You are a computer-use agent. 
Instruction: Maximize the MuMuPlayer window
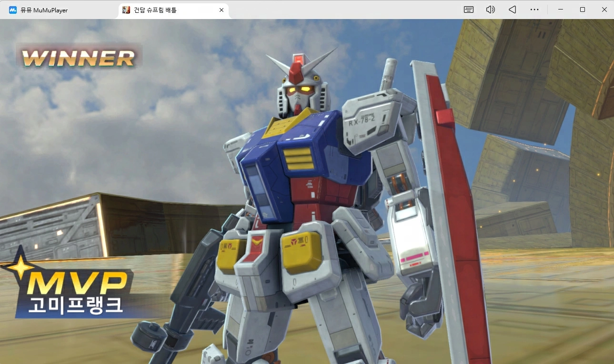click(583, 10)
